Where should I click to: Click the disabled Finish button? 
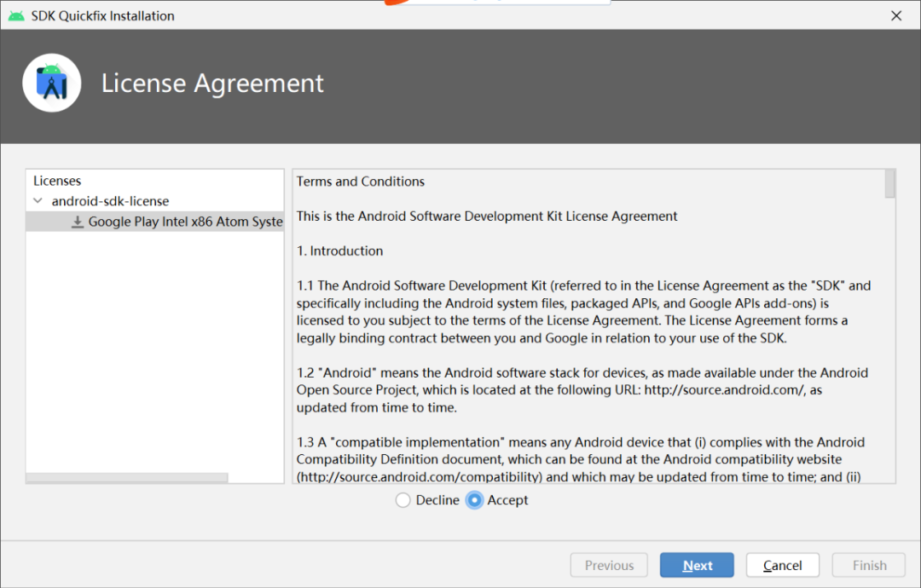869,565
